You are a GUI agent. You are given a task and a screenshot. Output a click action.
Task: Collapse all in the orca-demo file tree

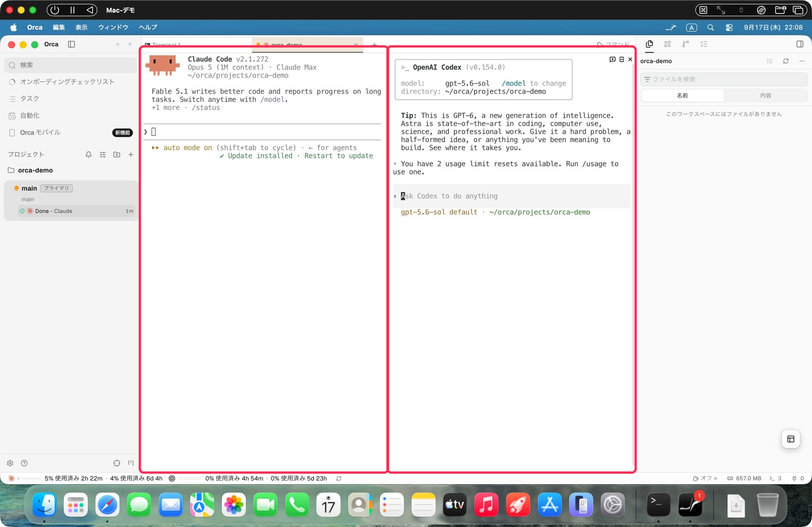[x=770, y=61]
